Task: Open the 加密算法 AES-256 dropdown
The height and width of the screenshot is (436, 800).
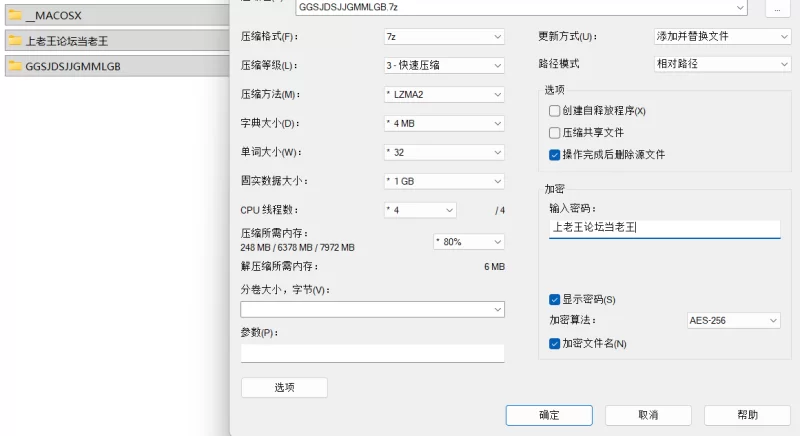Action: pyautogui.click(x=733, y=320)
